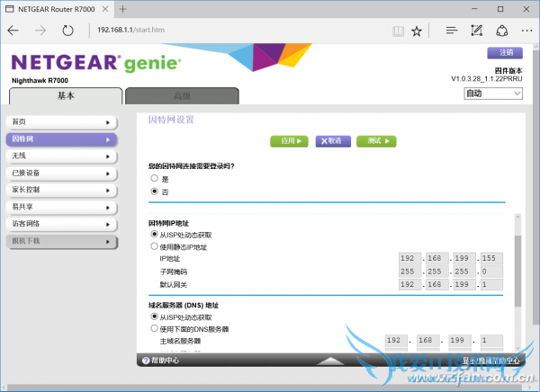This screenshot has width=540, height=392.
Task: Click the browser forward arrow
Action: (40, 31)
